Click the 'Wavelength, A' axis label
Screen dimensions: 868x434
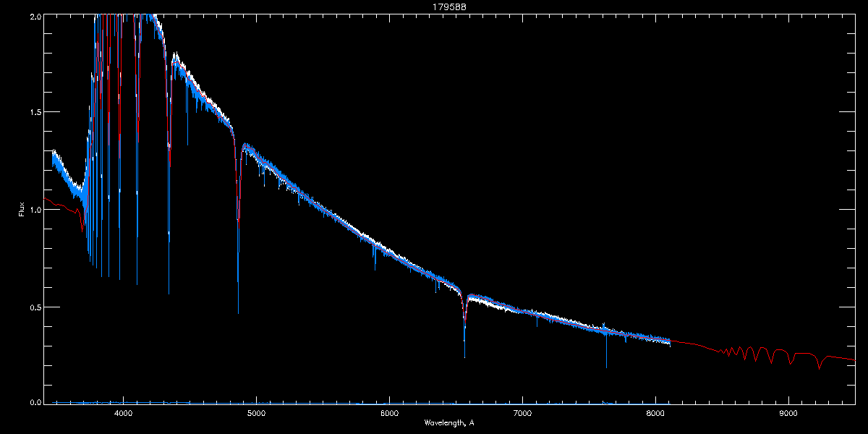449,423
